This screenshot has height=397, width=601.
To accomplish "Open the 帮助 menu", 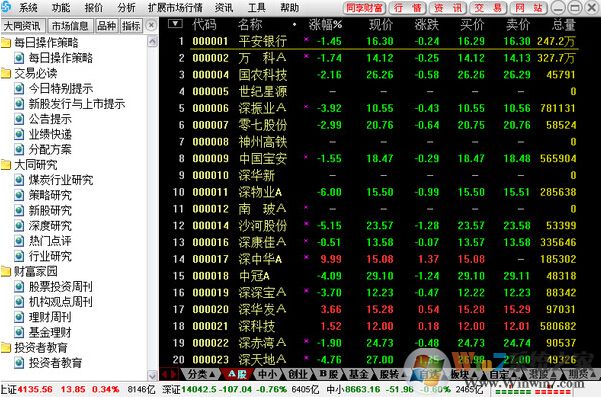I will coord(290,8).
